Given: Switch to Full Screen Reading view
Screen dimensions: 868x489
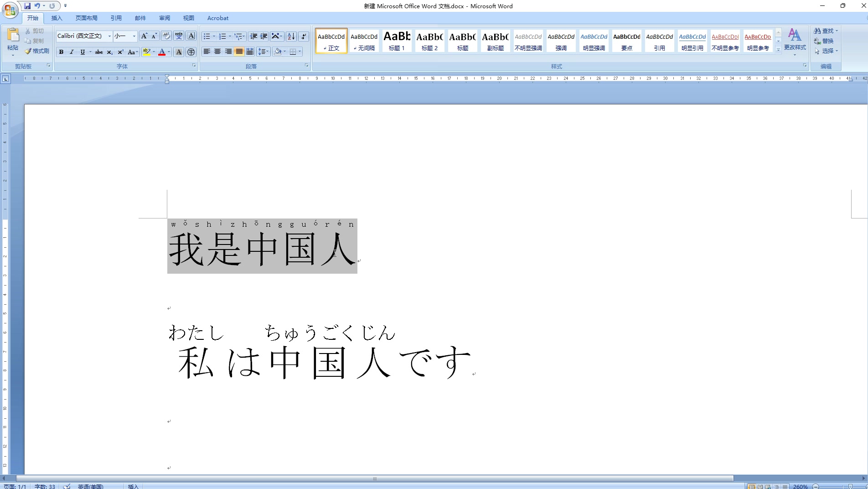Looking at the screenshot, I should tap(760, 486).
